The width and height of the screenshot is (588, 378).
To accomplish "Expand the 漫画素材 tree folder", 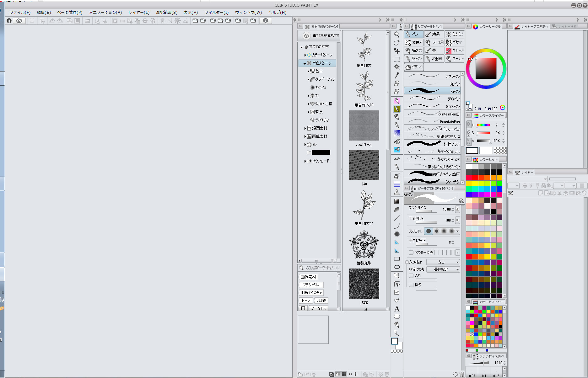I will 305,128.
